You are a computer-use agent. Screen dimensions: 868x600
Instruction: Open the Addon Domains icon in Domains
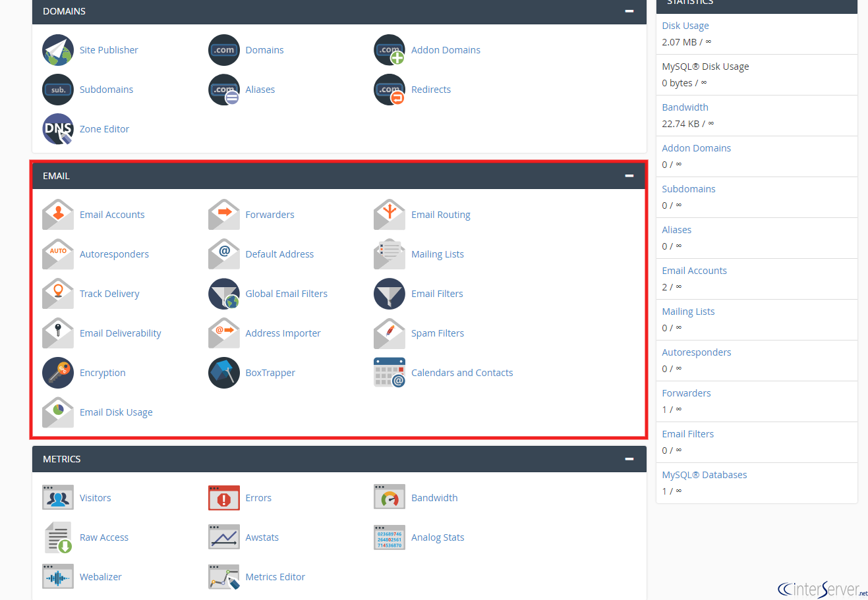[x=390, y=50]
